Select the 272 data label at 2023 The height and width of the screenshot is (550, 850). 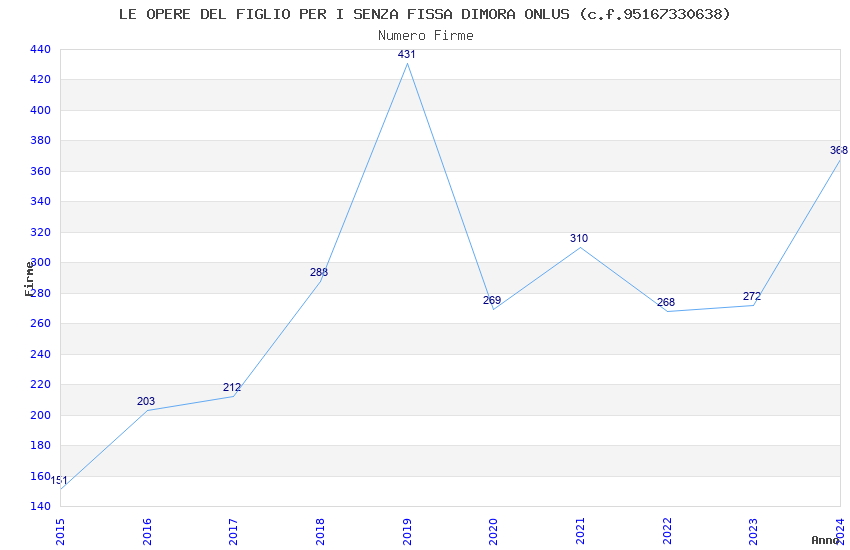(752, 296)
